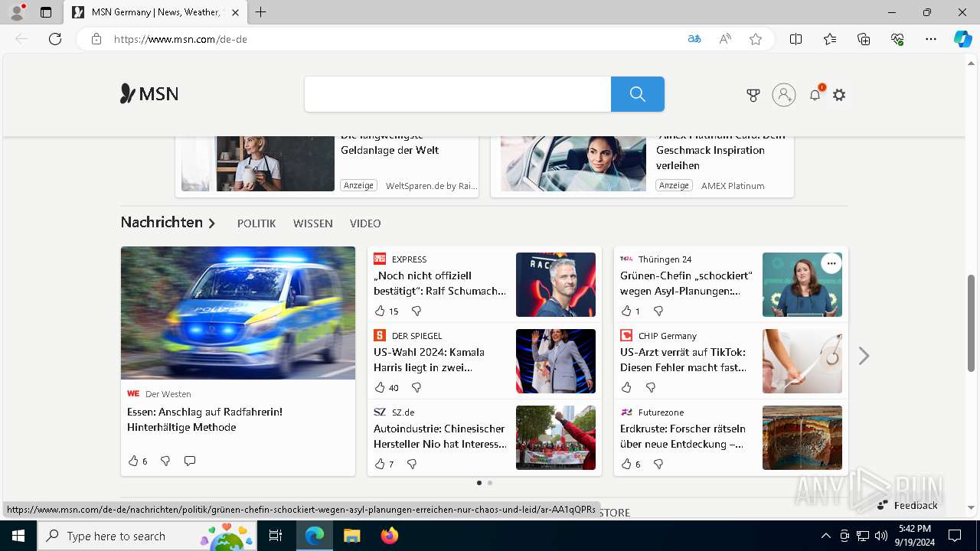This screenshot has height=551, width=980.
Task: View site information lock icon
Action: [x=96, y=39]
